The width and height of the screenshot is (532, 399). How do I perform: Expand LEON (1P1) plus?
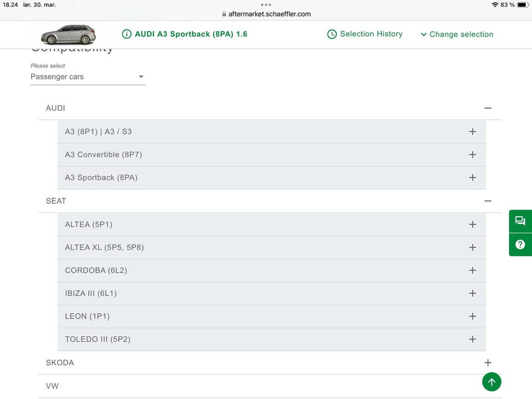click(x=473, y=316)
